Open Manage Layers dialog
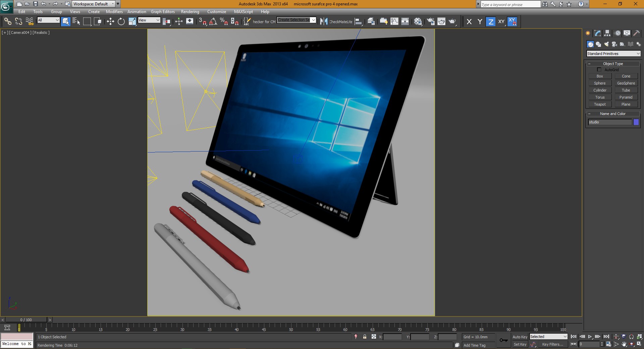Viewport: 644px width, 349px height. 371,21
